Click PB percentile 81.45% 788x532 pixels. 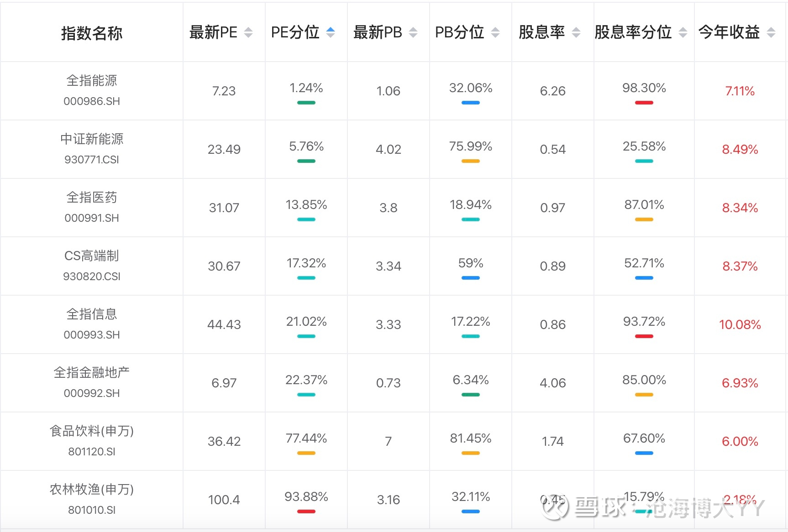(x=471, y=438)
